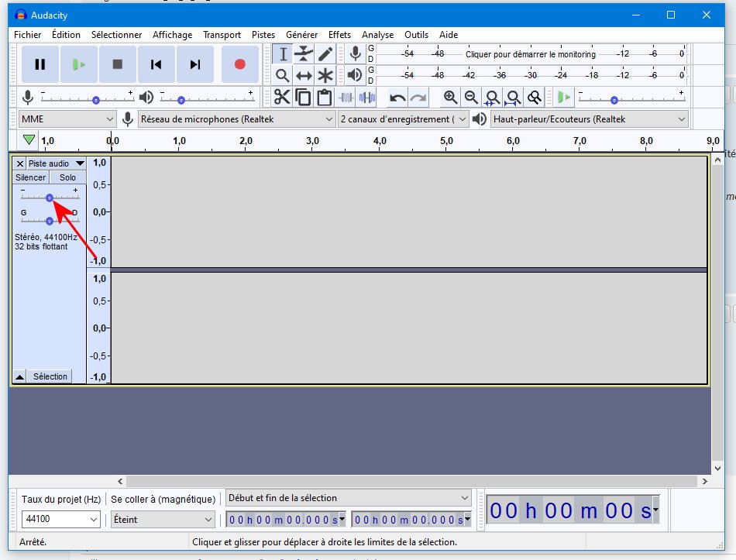
Task: Open the large time display format arrow
Action: pyautogui.click(x=655, y=510)
